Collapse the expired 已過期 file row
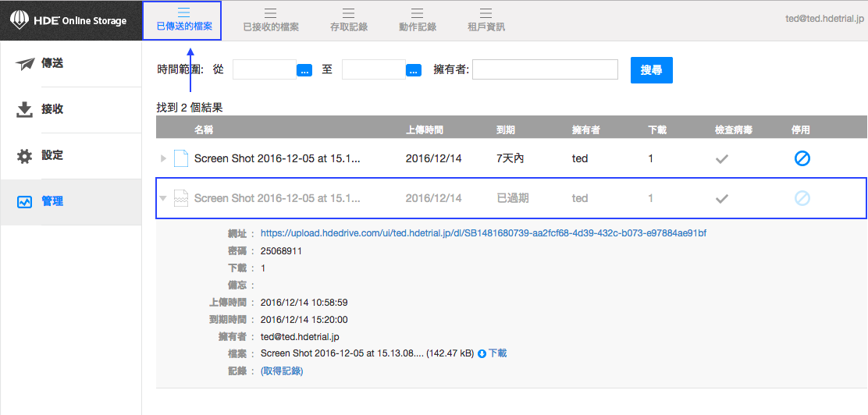This screenshot has width=868, height=415. 162,197
